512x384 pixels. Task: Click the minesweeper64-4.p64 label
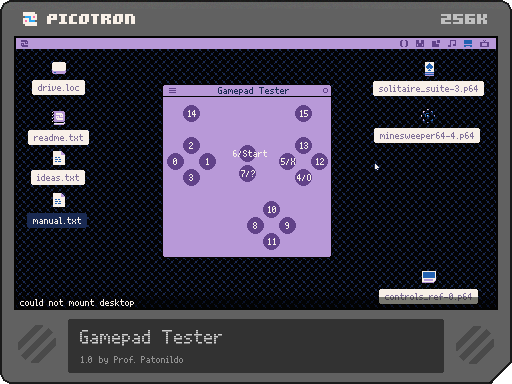[427, 136]
